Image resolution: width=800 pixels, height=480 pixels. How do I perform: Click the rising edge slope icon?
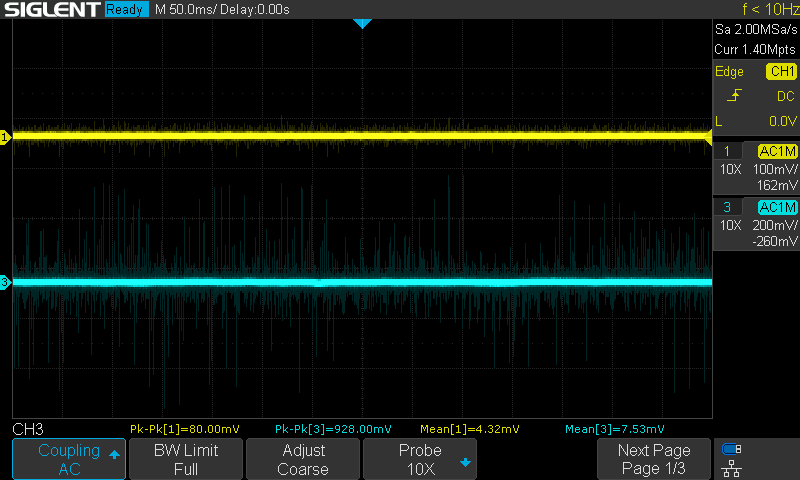734,95
